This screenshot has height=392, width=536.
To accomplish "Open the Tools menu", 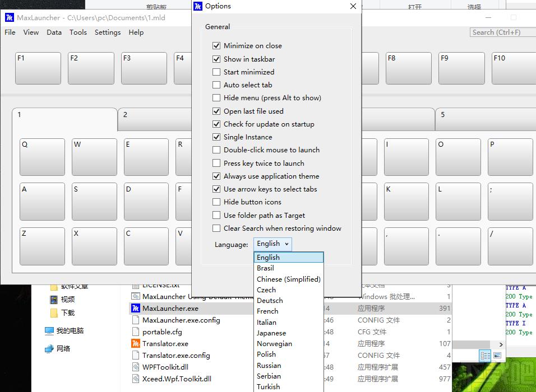I will 78,32.
